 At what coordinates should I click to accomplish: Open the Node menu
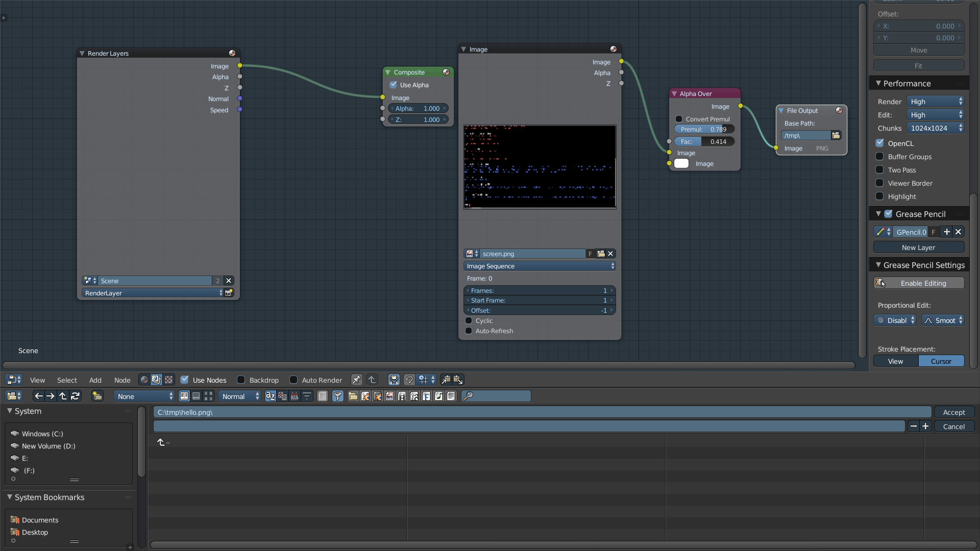point(122,380)
